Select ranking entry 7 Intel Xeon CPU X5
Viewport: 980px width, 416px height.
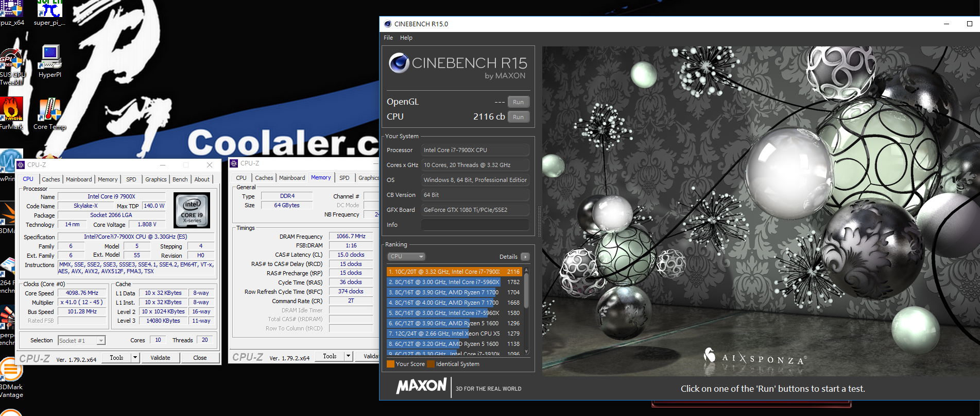tap(454, 334)
